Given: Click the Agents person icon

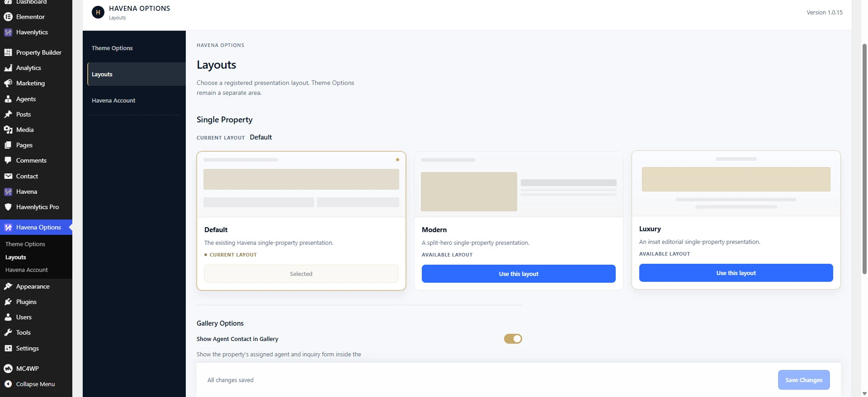Looking at the screenshot, I should (x=8, y=99).
